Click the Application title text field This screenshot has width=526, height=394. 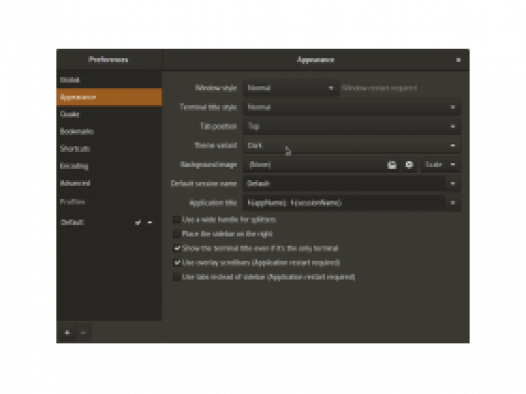(344, 203)
